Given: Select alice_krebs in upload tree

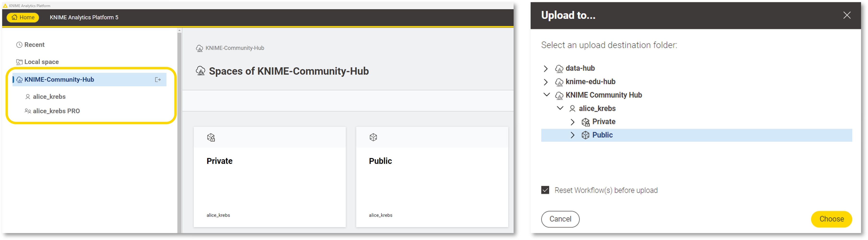Looking at the screenshot, I should coord(597,109).
